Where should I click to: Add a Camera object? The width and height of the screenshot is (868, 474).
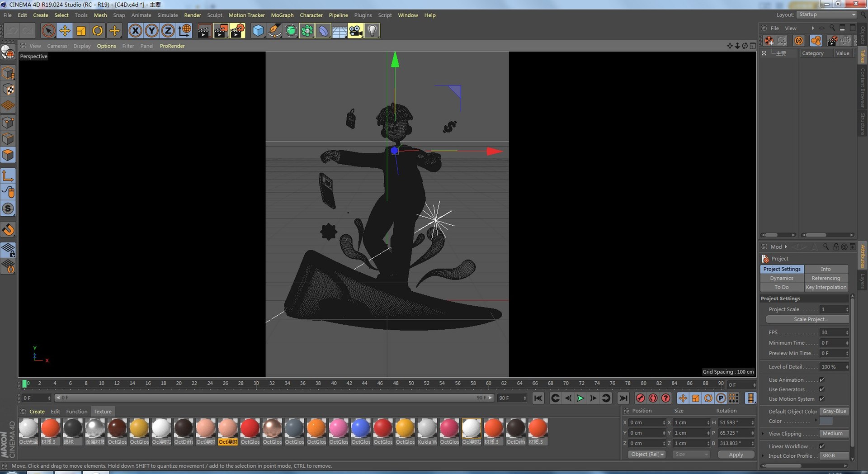[x=356, y=31]
